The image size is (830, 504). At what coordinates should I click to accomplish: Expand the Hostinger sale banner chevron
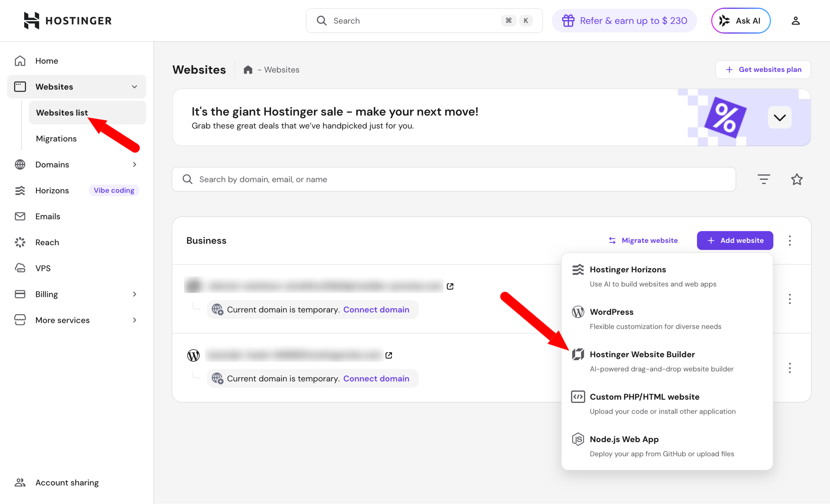coord(779,118)
